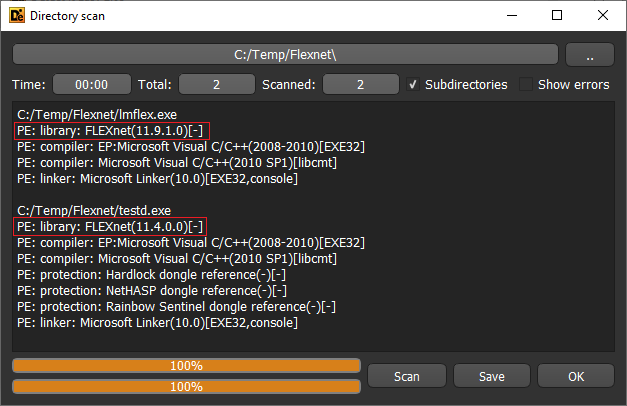The height and width of the screenshot is (406, 627).
Task: Click the Total count field
Action: coord(218,85)
